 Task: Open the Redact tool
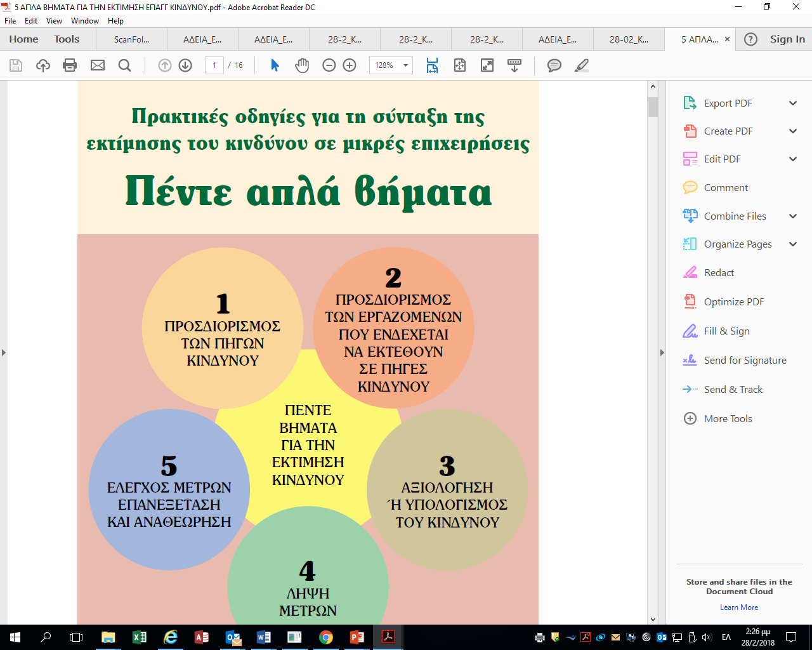coord(709,272)
